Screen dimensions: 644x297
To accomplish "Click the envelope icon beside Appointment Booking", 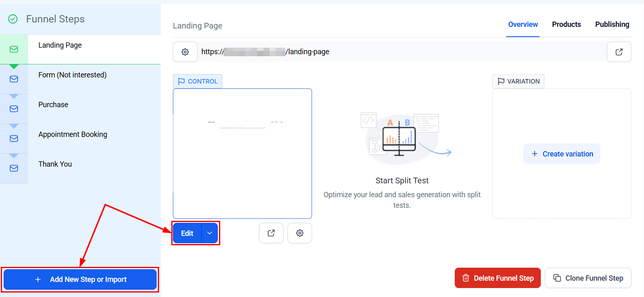I will coord(14,139).
